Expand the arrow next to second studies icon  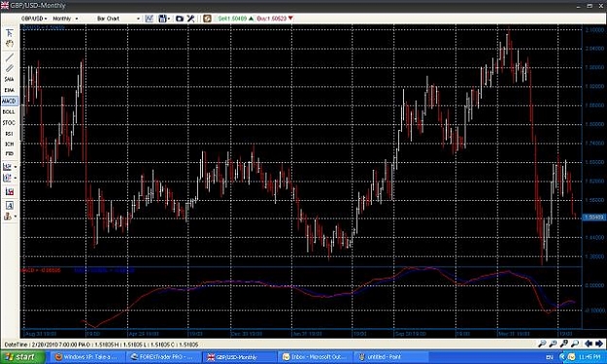pos(16,178)
